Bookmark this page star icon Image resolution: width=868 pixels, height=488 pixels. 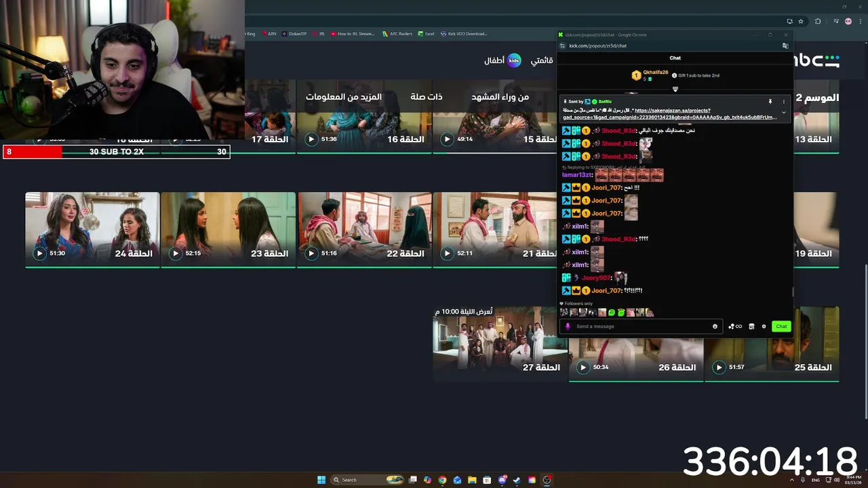click(801, 22)
